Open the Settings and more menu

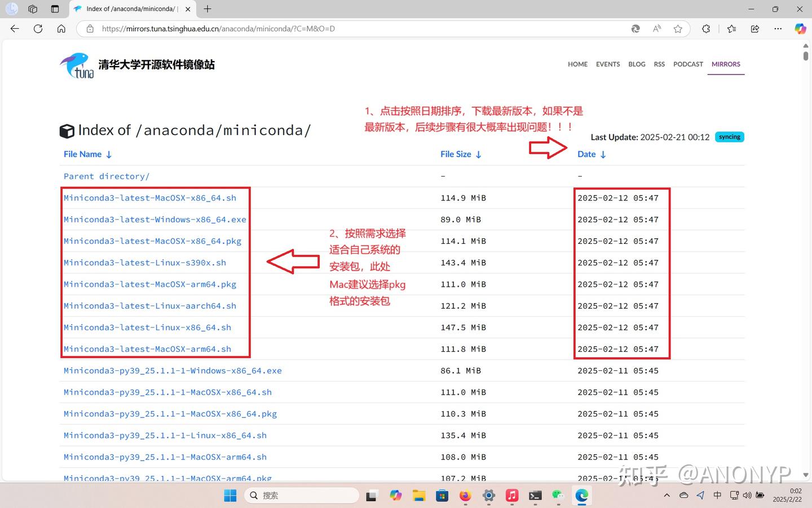[x=778, y=28]
